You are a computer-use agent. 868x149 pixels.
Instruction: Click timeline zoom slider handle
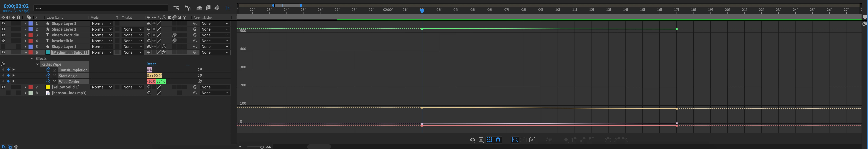click(262, 147)
